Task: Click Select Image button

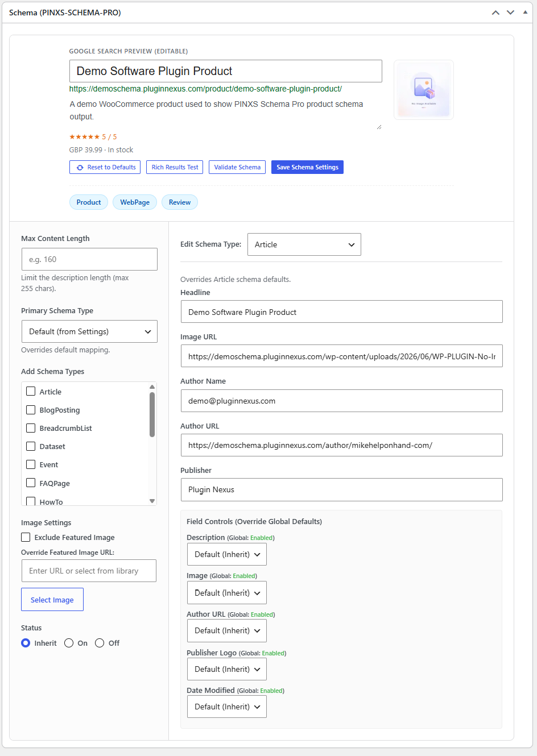Action: 52,600
